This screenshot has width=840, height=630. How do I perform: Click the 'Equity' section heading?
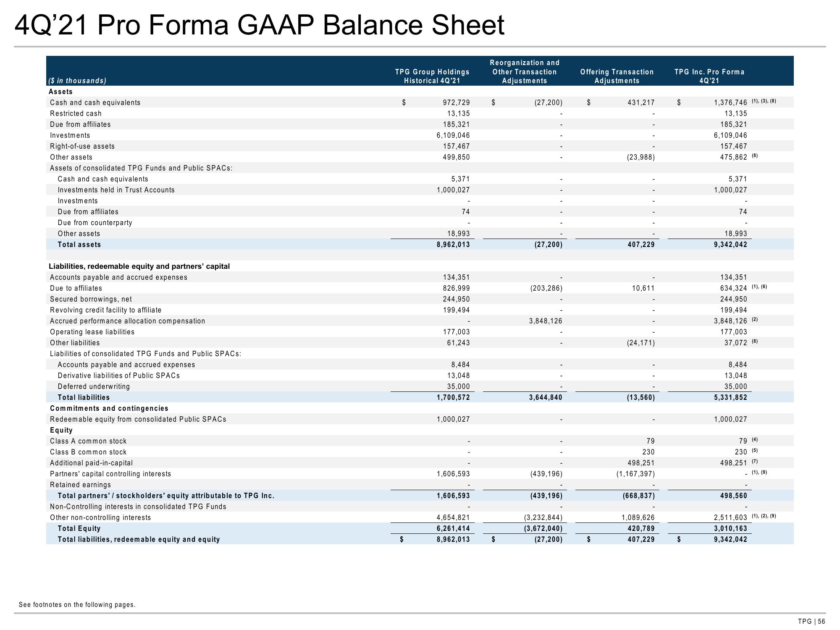61,430
